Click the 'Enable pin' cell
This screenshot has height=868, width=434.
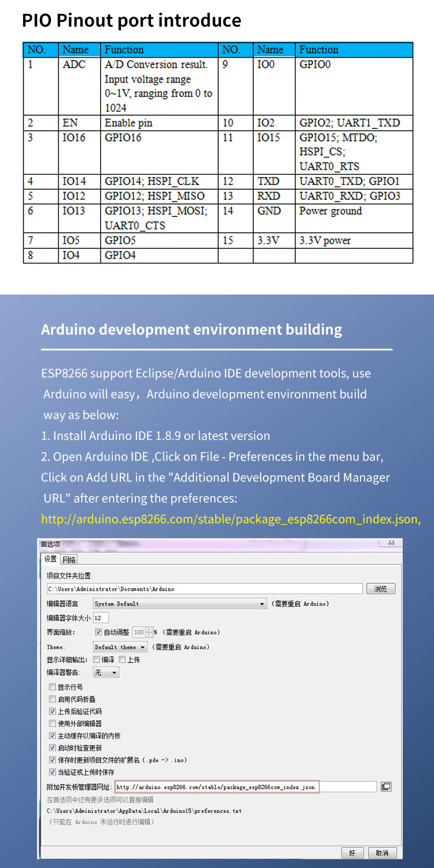tap(160, 123)
